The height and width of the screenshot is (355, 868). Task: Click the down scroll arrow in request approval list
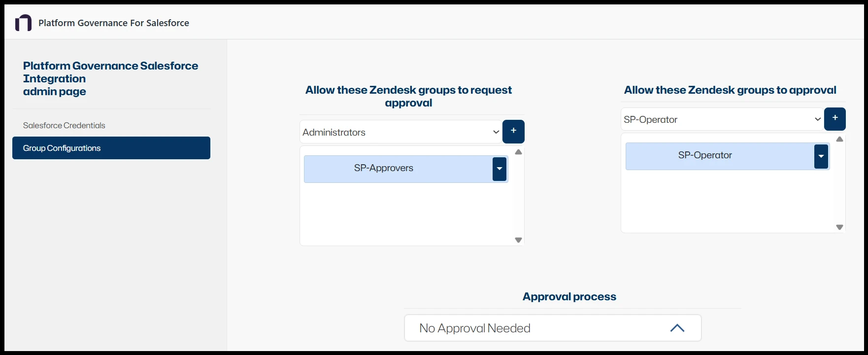(518, 240)
